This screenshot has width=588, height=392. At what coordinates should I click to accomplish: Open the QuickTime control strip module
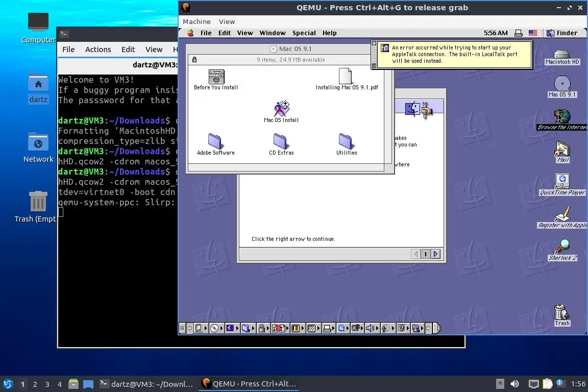click(x=343, y=329)
